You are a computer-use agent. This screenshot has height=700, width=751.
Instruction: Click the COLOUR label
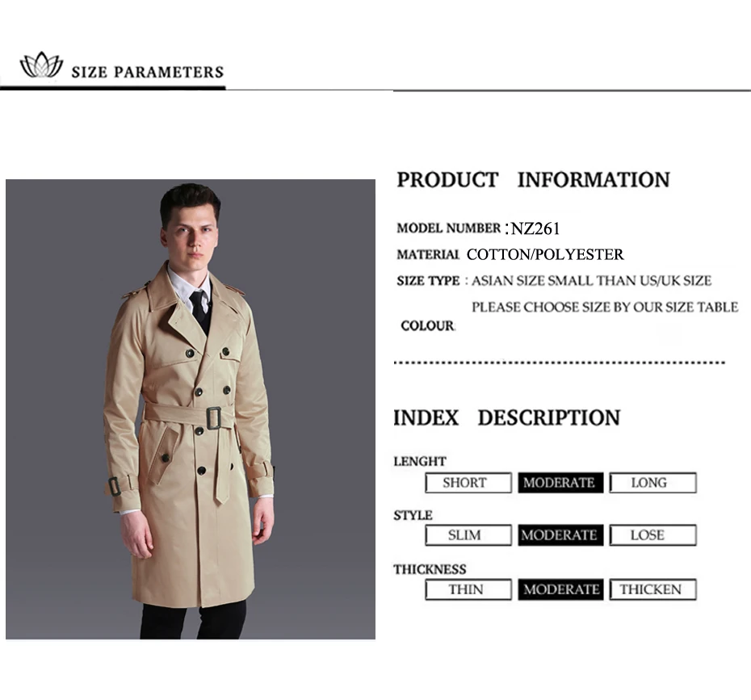tap(427, 326)
